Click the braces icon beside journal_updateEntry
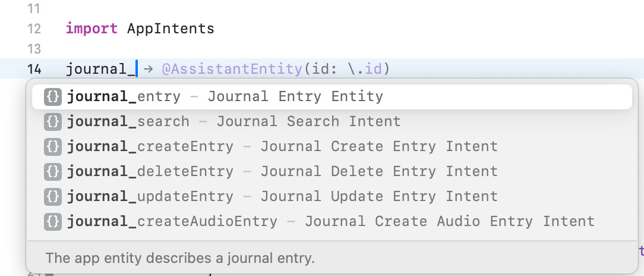The width and height of the screenshot is (644, 276). click(52, 197)
